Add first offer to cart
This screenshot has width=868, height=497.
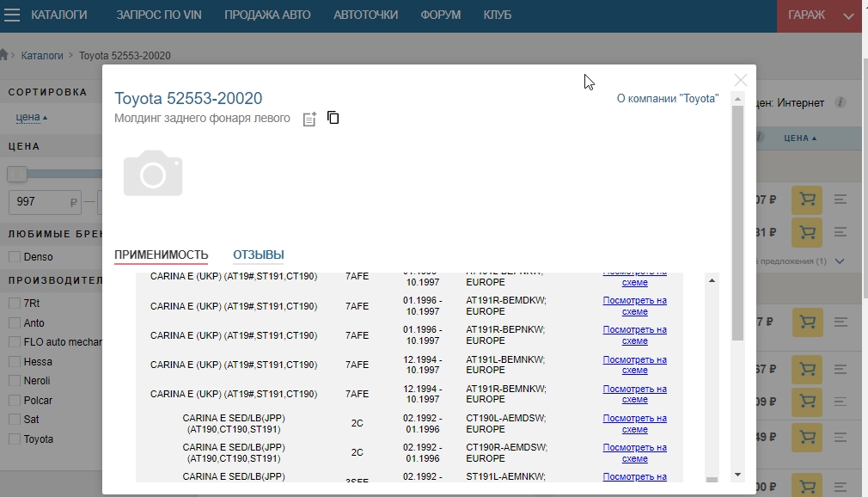pos(807,199)
